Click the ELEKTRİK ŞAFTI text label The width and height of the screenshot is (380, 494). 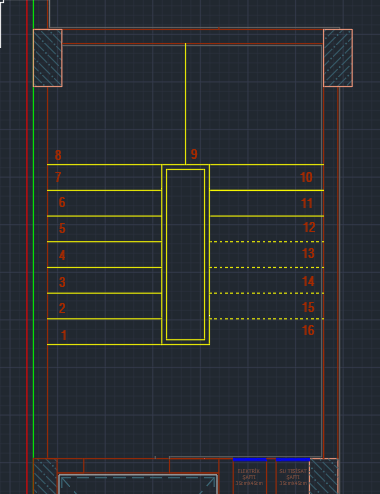coord(249,477)
